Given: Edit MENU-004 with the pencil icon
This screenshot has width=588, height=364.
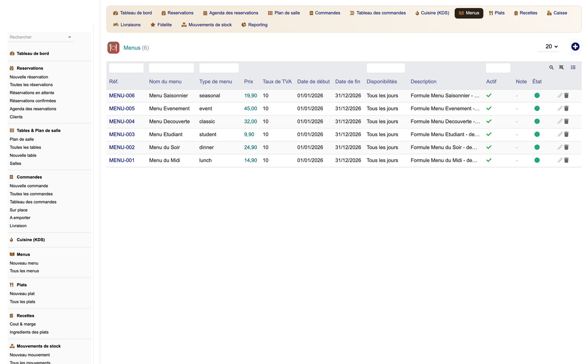Looking at the screenshot, I should [560, 121].
